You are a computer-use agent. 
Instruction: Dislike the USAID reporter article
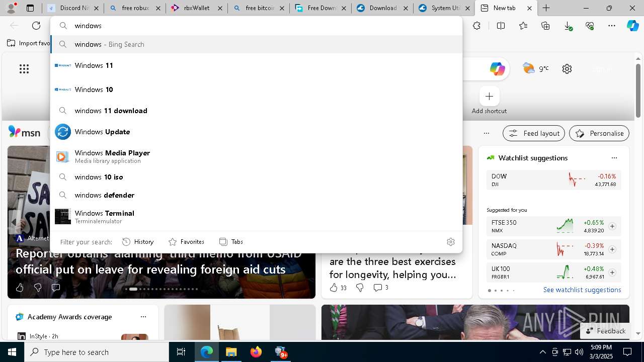(38, 288)
